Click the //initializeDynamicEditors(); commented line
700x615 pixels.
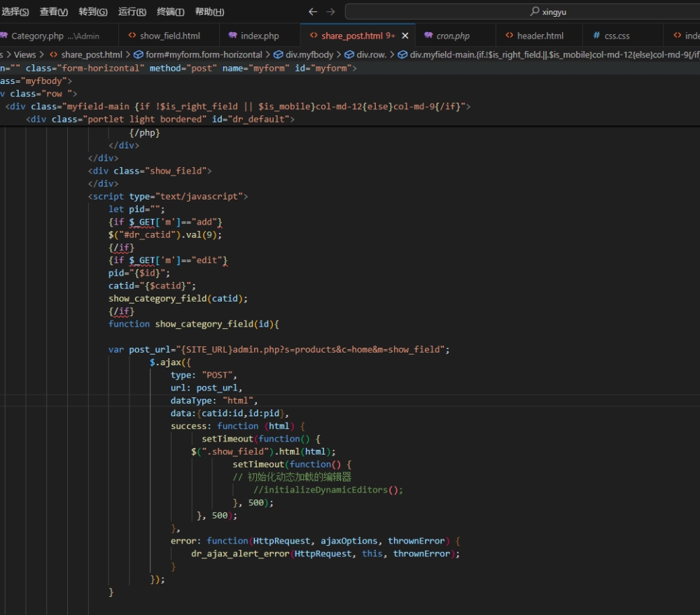click(328, 490)
